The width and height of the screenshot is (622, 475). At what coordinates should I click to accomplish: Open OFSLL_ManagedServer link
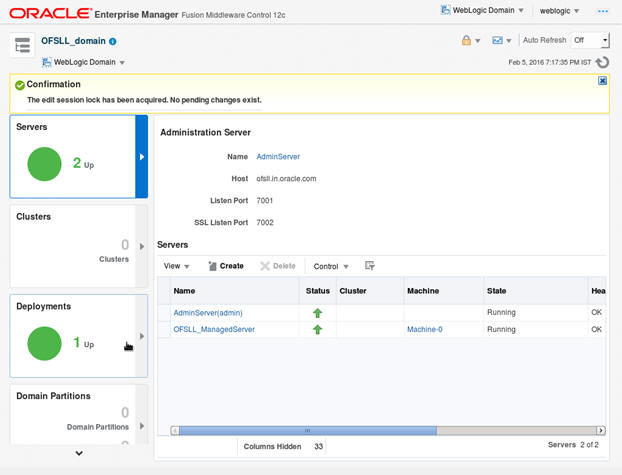point(214,329)
